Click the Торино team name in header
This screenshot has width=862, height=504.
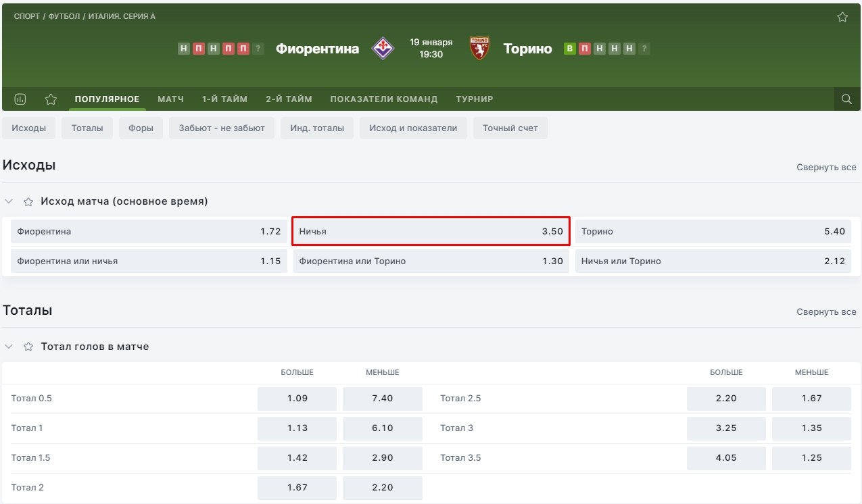click(x=528, y=49)
